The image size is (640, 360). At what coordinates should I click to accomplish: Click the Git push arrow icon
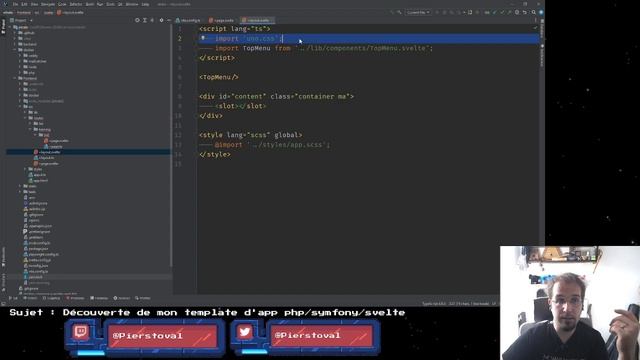click(509, 12)
